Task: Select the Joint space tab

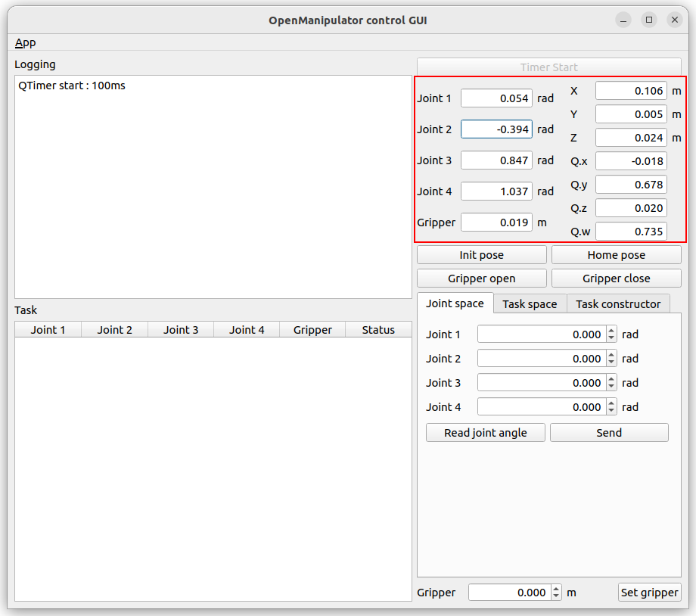Action: [x=455, y=303]
